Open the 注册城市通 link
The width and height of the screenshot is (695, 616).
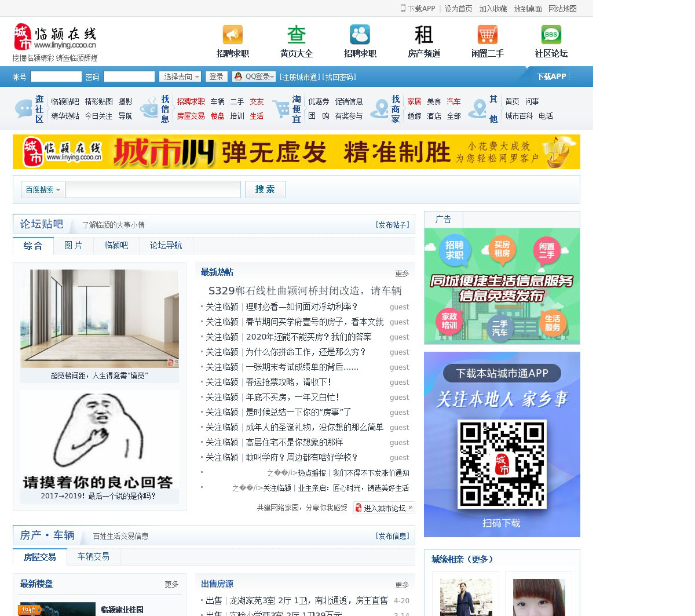(299, 77)
